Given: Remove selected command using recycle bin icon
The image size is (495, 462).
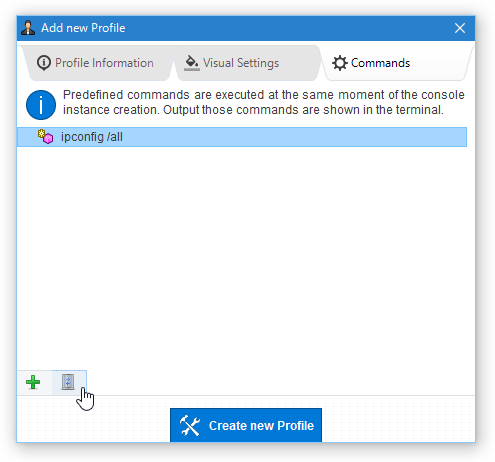Looking at the screenshot, I should [68, 382].
